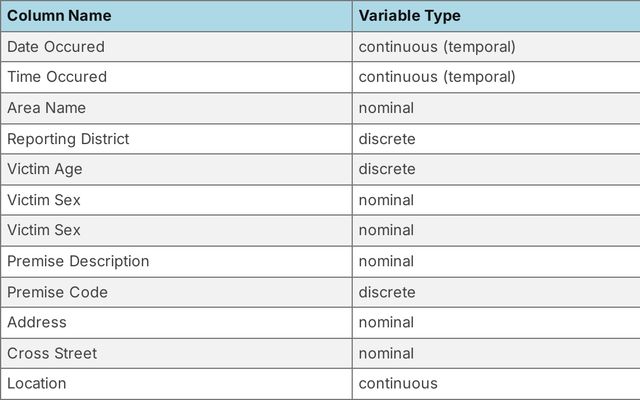Select discrete value in Reporting District row
The height and width of the screenshot is (400, 640).
[x=387, y=139]
